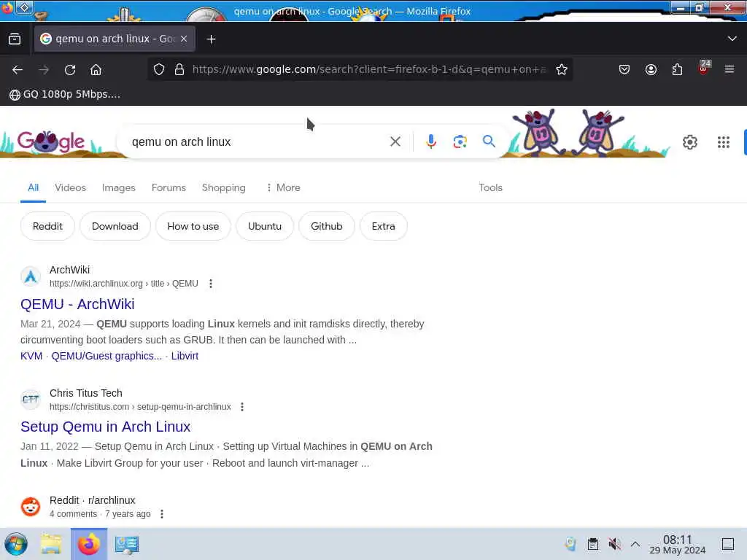Click the Reddit result favicon
The image size is (747, 560).
[x=31, y=507]
